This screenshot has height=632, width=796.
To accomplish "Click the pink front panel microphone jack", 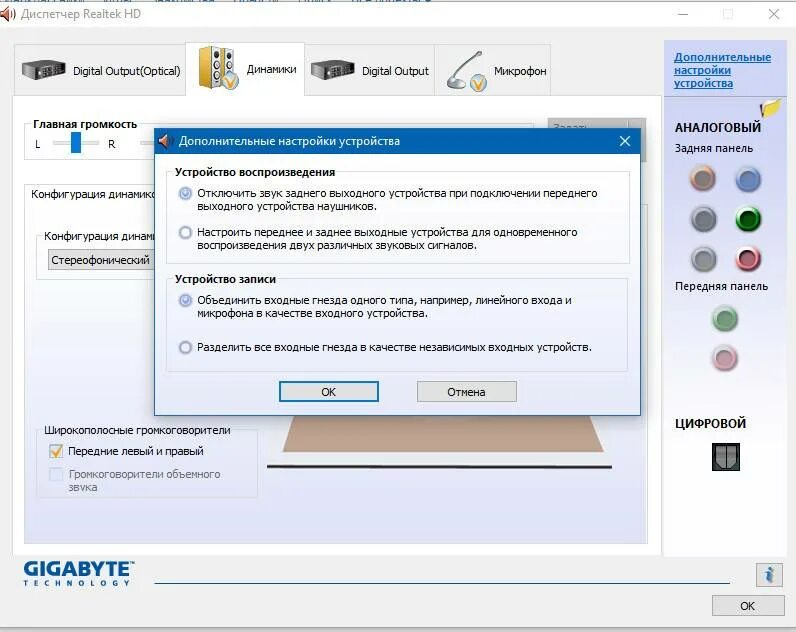I will pyautogui.click(x=725, y=358).
